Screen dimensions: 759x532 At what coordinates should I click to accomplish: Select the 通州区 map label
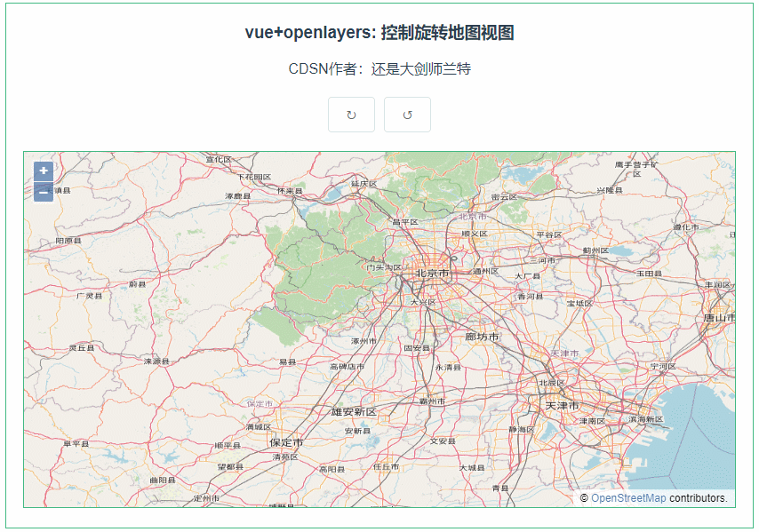coord(486,271)
